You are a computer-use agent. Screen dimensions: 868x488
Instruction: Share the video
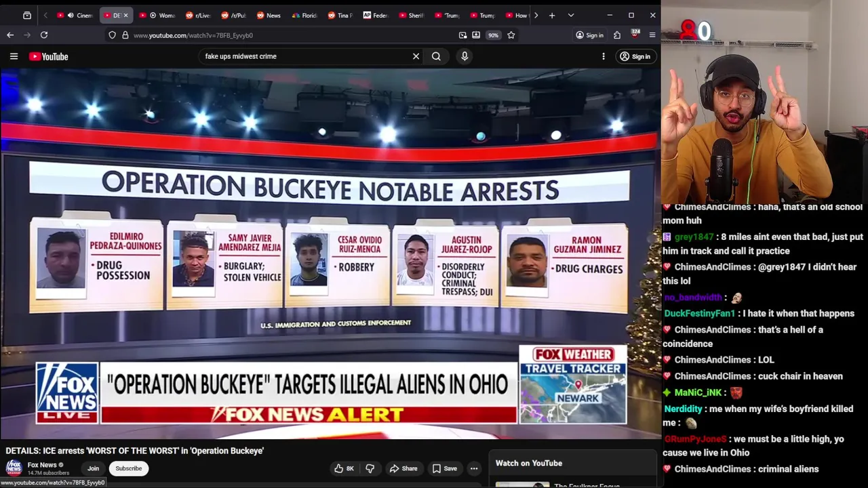(x=403, y=468)
